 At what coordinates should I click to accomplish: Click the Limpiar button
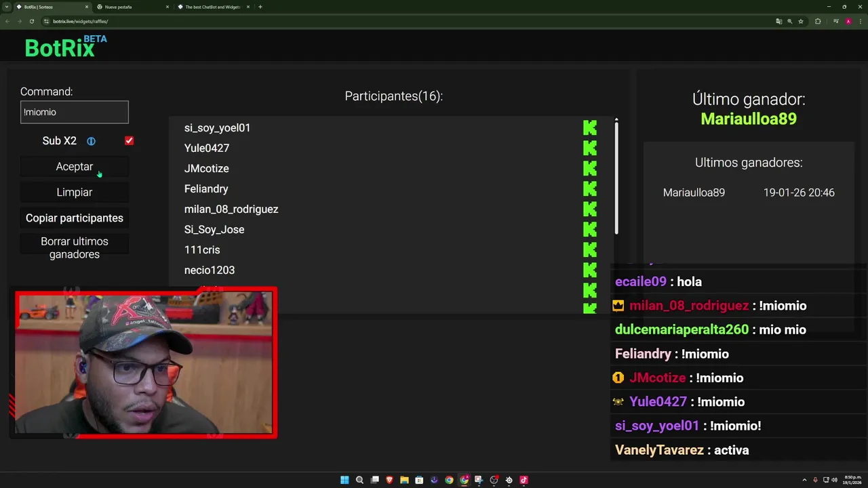click(75, 192)
